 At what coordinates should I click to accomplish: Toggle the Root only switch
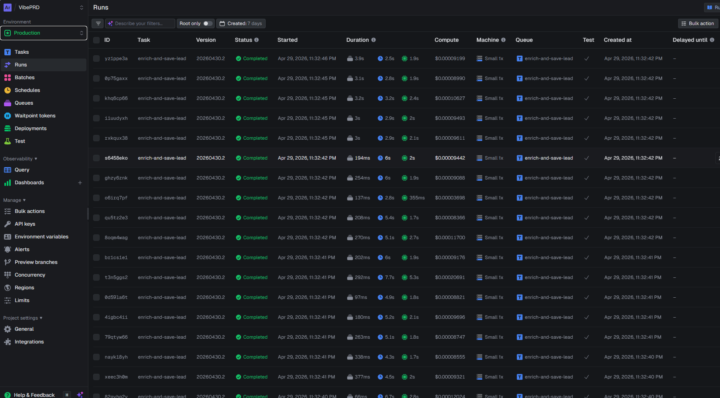click(207, 23)
